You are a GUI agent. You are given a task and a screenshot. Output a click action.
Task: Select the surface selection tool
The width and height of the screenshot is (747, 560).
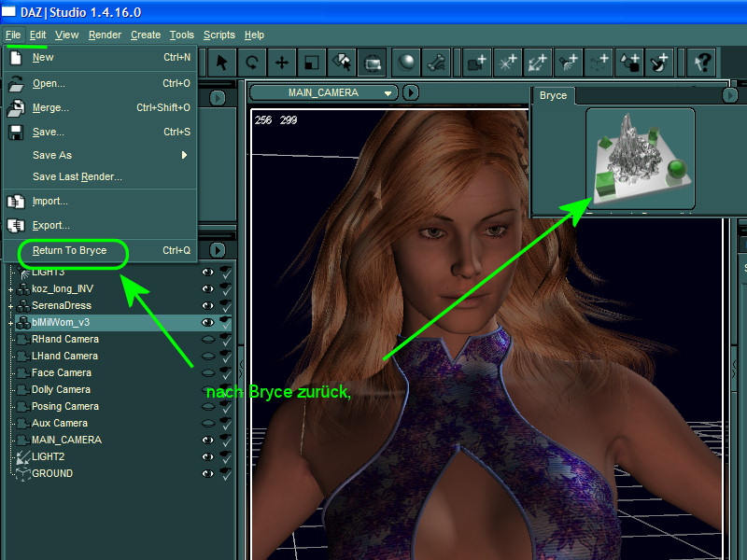pyautogui.click(x=342, y=63)
